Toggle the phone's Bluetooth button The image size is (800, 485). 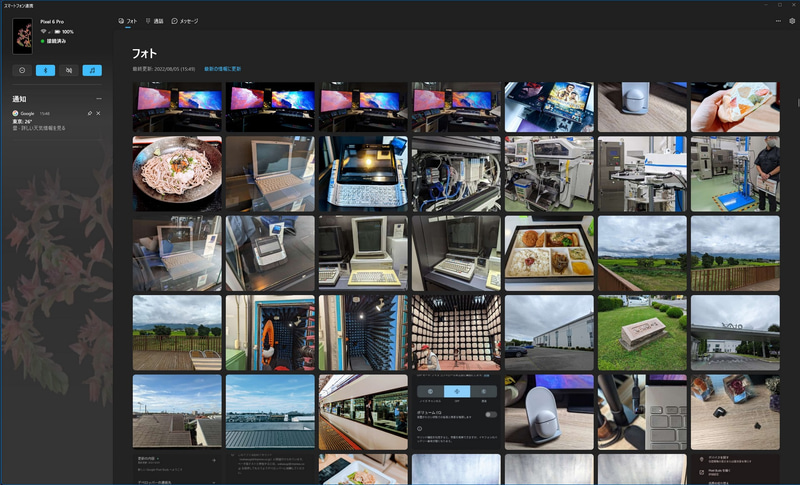tap(45, 70)
